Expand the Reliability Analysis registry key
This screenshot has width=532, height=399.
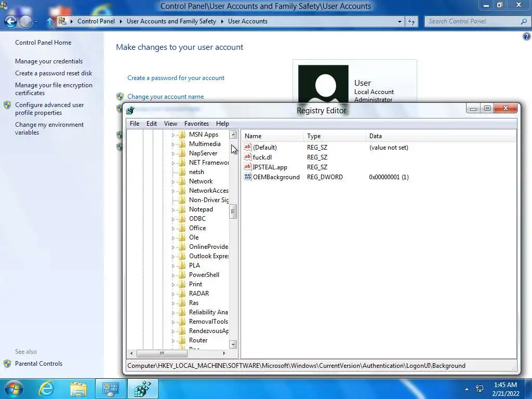173,312
